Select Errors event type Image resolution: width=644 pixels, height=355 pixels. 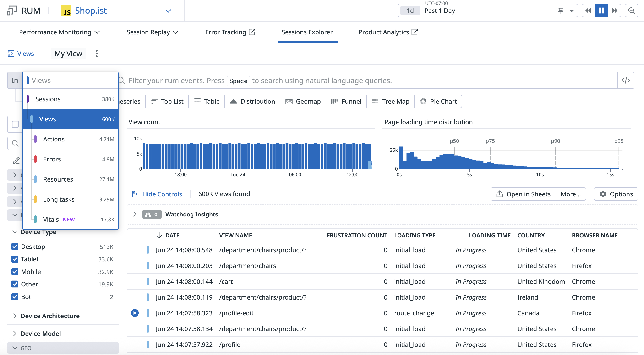click(x=71, y=159)
